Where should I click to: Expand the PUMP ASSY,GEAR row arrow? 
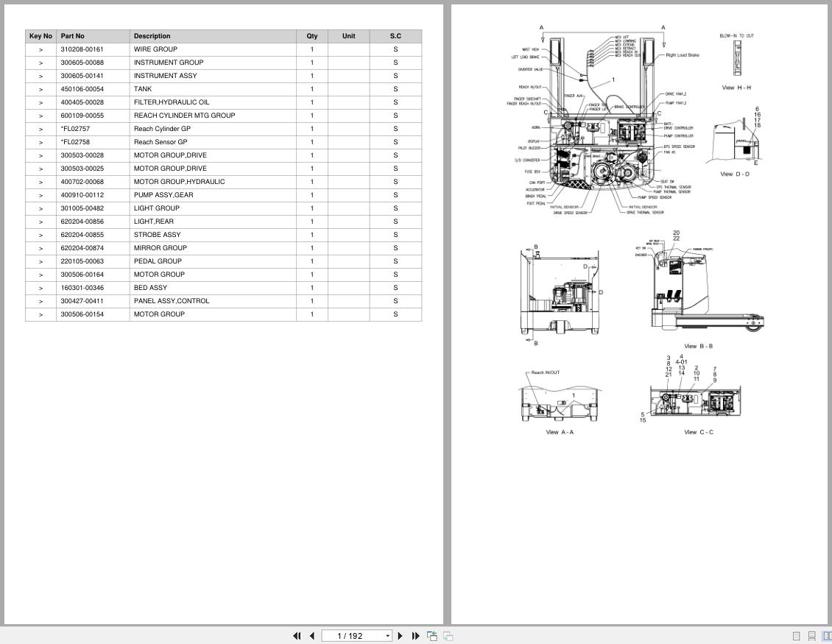coord(40,196)
